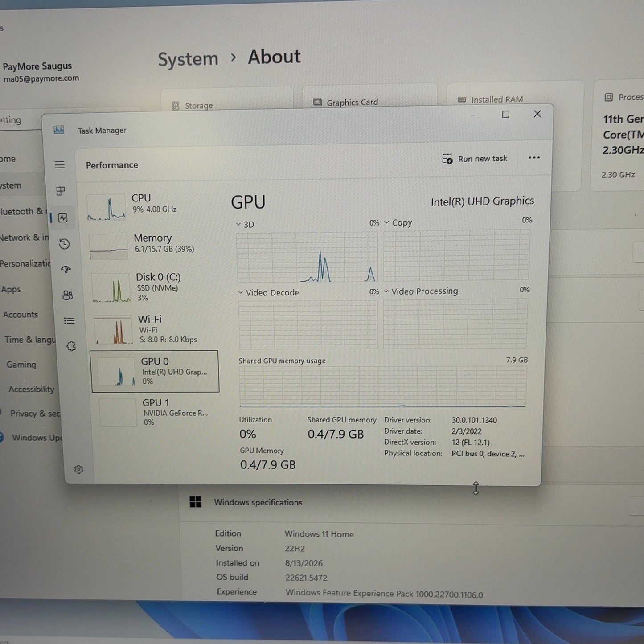
Task: Open the Video Processing engine dropdown
Action: [386, 291]
